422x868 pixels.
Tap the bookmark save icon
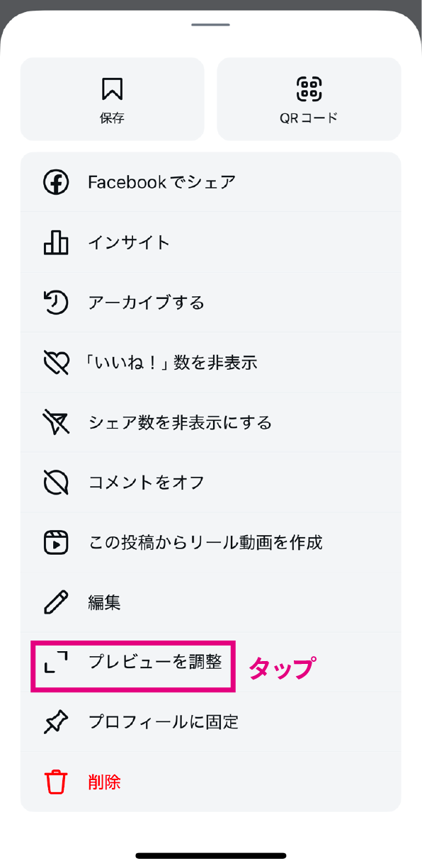[112, 89]
